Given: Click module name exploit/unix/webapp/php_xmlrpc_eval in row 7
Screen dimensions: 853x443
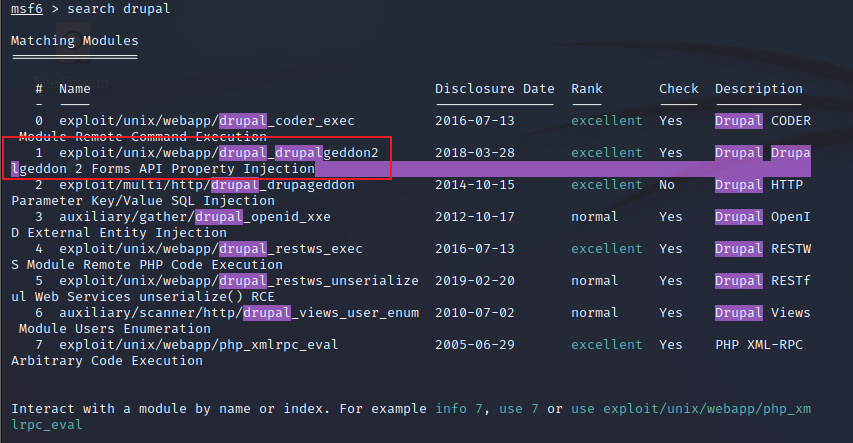Looking at the screenshot, I should [x=199, y=345].
